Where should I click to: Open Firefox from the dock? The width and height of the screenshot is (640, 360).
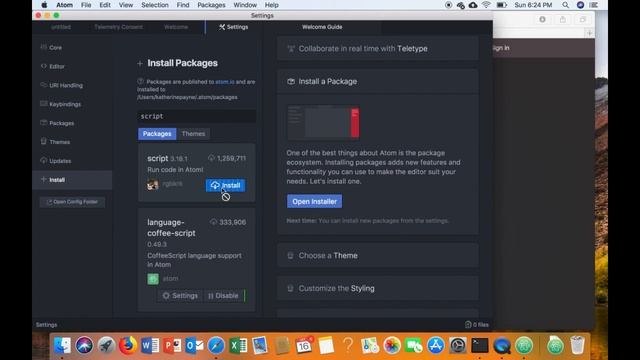[128, 345]
